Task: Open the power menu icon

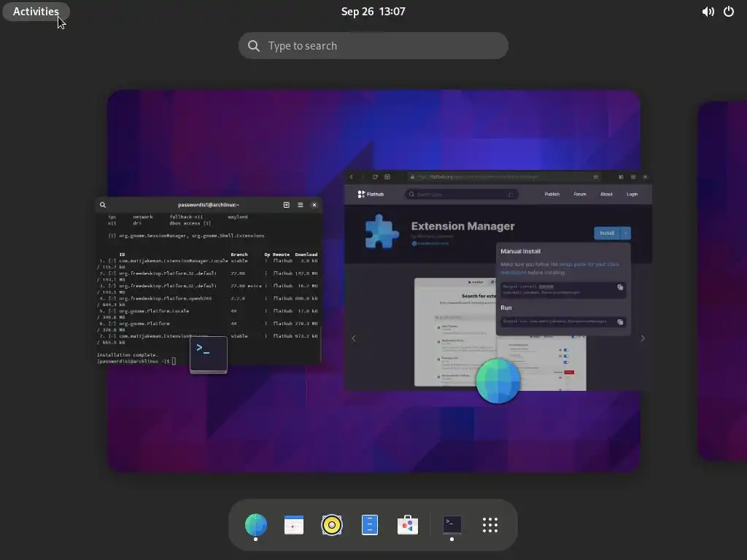Action: [x=729, y=12]
